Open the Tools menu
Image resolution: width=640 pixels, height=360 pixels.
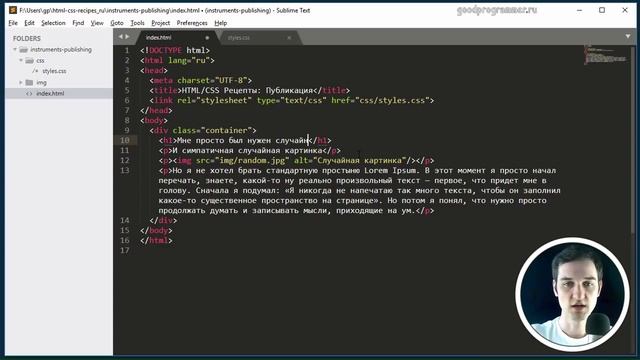tap(137, 23)
